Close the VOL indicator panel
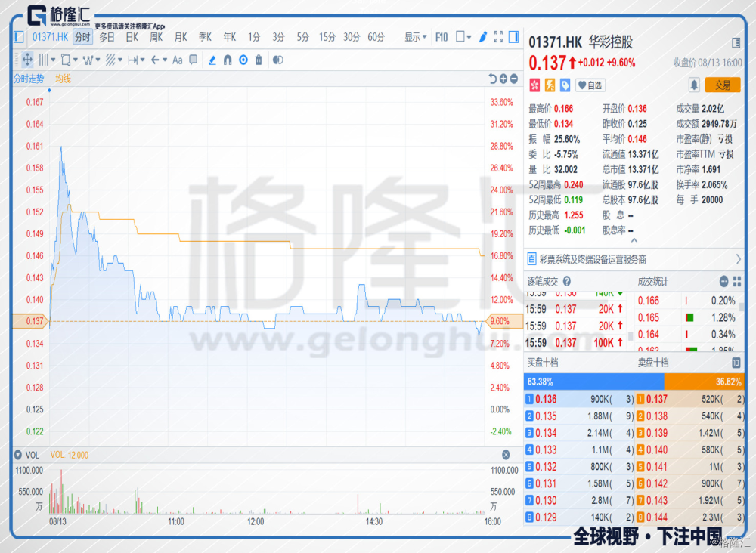756x553 pixels. point(506,454)
